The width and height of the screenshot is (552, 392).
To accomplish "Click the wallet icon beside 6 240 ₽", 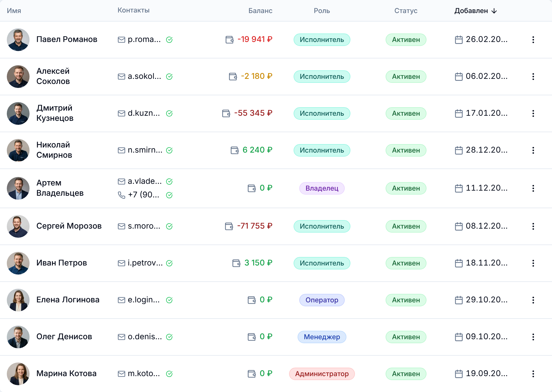I will coord(235,150).
